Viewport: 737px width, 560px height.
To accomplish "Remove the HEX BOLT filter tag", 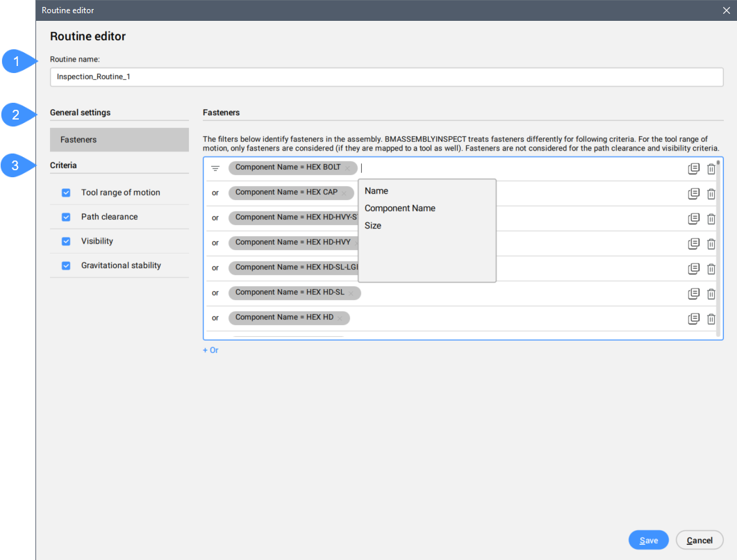I will point(348,168).
